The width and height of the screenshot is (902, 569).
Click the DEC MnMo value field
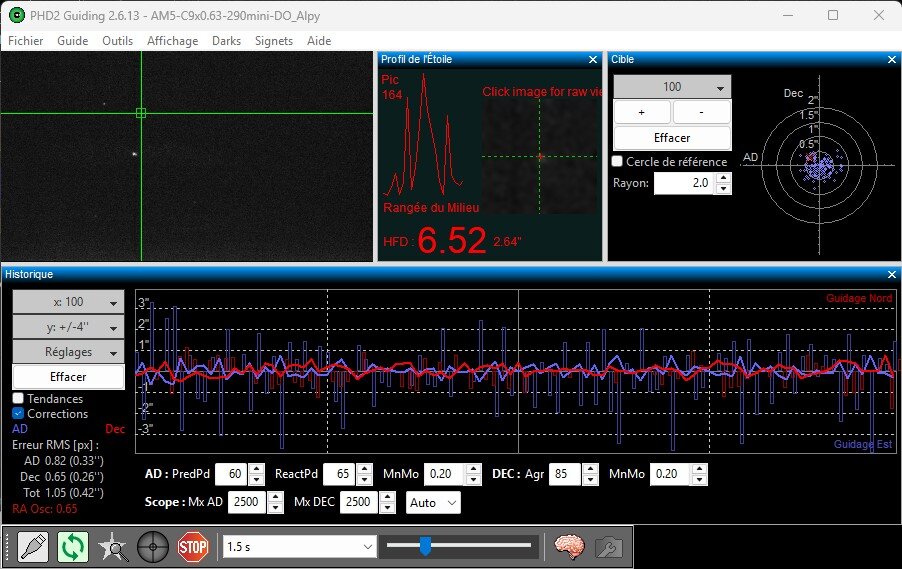pos(670,474)
